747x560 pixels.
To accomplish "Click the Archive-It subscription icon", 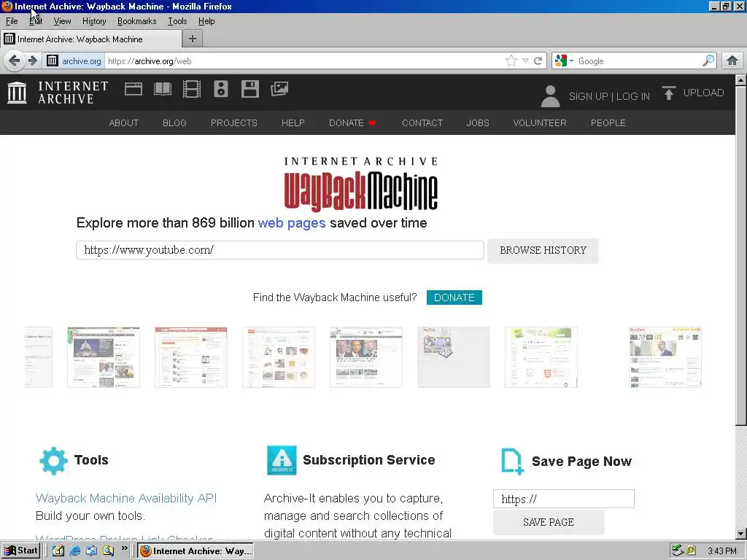I will tap(282, 461).
